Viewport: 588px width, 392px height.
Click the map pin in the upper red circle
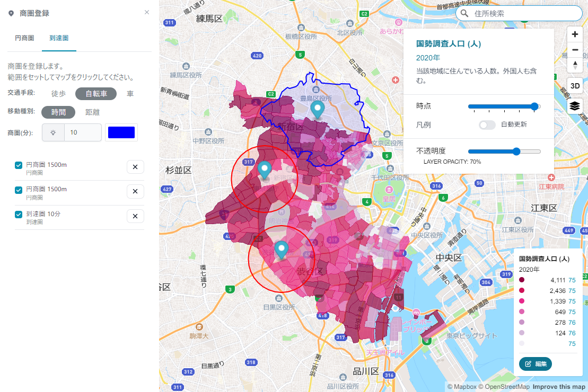265,170
